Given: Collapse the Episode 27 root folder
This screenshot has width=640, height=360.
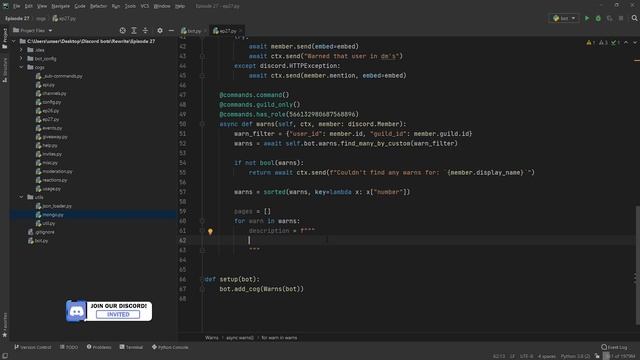Looking at the screenshot, I should pyautogui.click(x=14, y=41).
